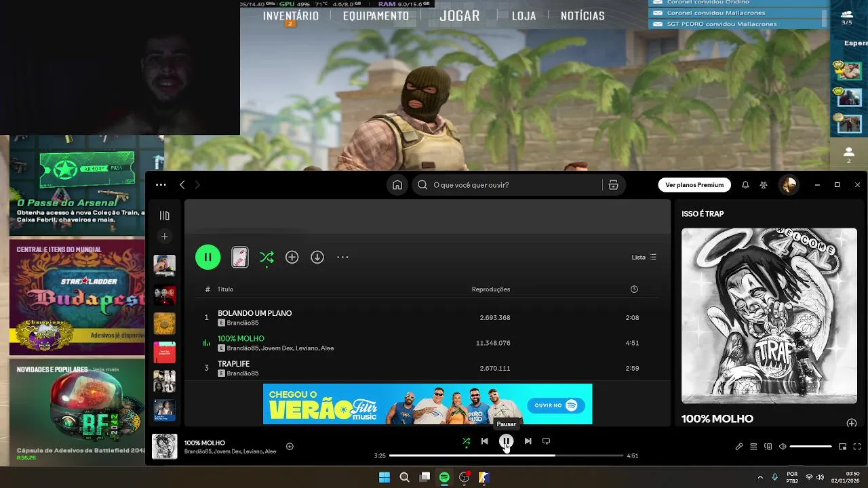The width and height of the screenshot is (868, 488).
Task: Open Spotify profile avatar menu
Action: click(788, 185)
